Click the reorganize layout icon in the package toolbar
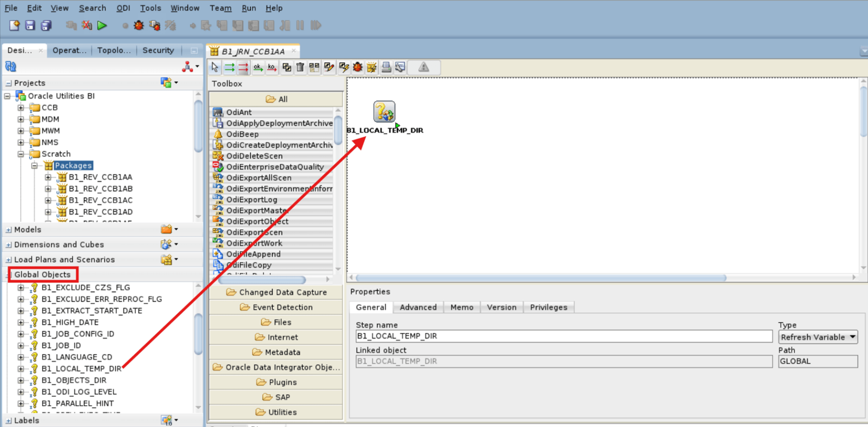This screenshot has width=868, height=427. (x=314, y=68)
